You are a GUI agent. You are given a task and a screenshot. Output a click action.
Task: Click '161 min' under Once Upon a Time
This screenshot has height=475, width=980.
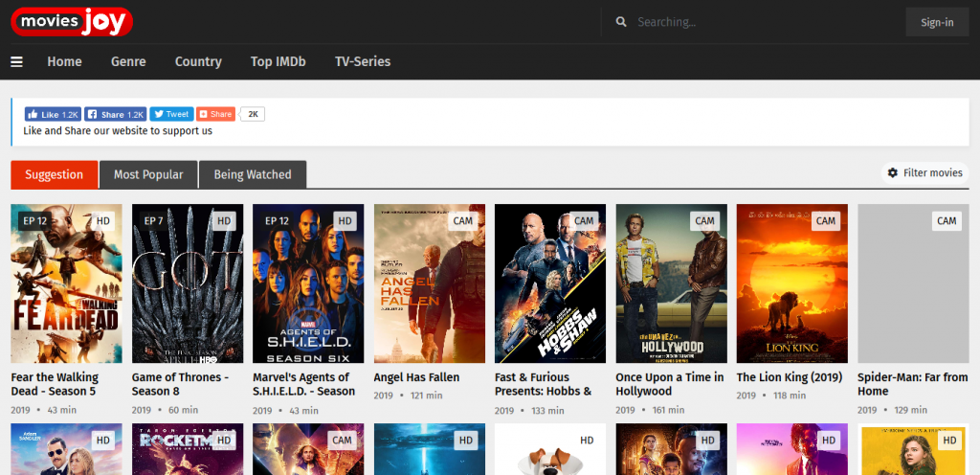point(668,410)
